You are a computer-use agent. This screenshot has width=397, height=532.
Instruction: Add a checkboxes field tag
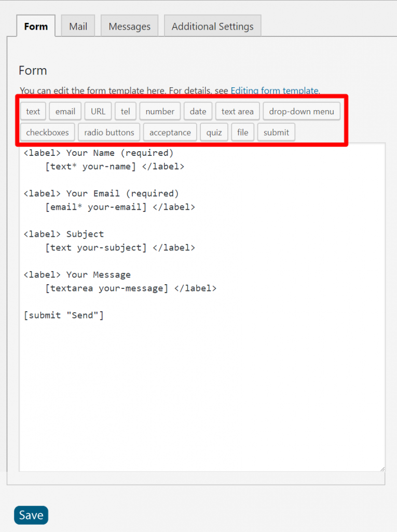point(47,132)
